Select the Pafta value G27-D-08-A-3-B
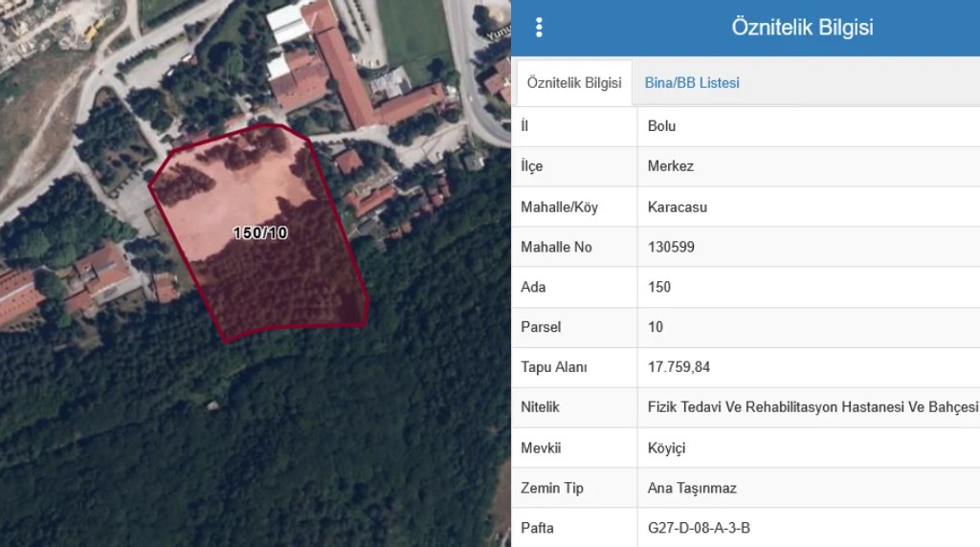This screenshot has width=980, height=547. pyautogui.click(x=699, y=528)
